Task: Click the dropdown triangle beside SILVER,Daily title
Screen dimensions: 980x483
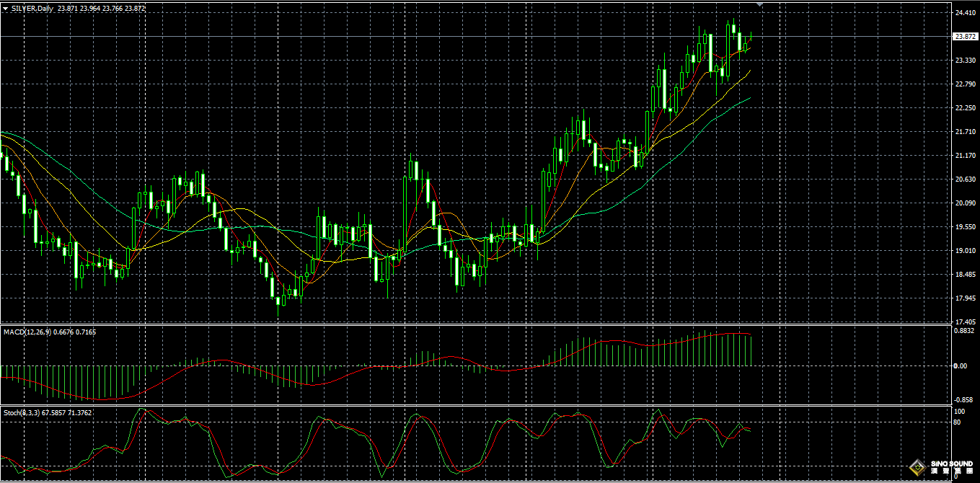Action: tap(5, 9)
